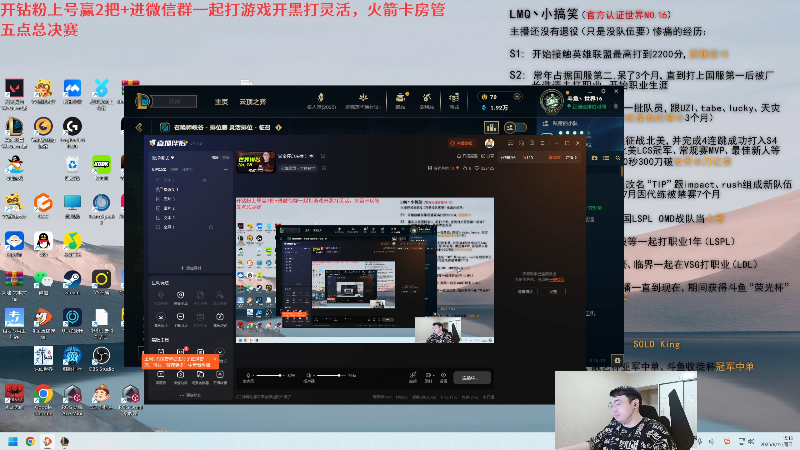This screenshot has width=800, height=450.
Task: Click the League notification bell icon
Action: tap(616, 107)
